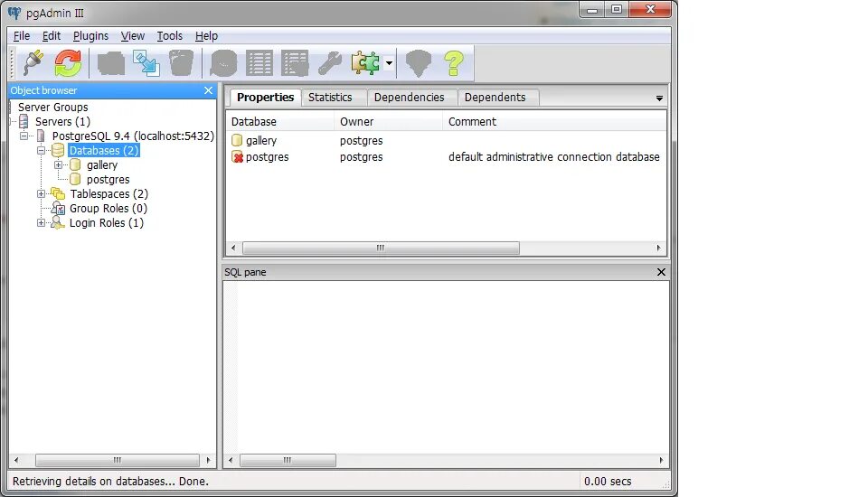The width and height of the screenshot is (868, 497).
Task: Click the Object browser horizontal scrollbar thumb
Action: tap(118, 461)
